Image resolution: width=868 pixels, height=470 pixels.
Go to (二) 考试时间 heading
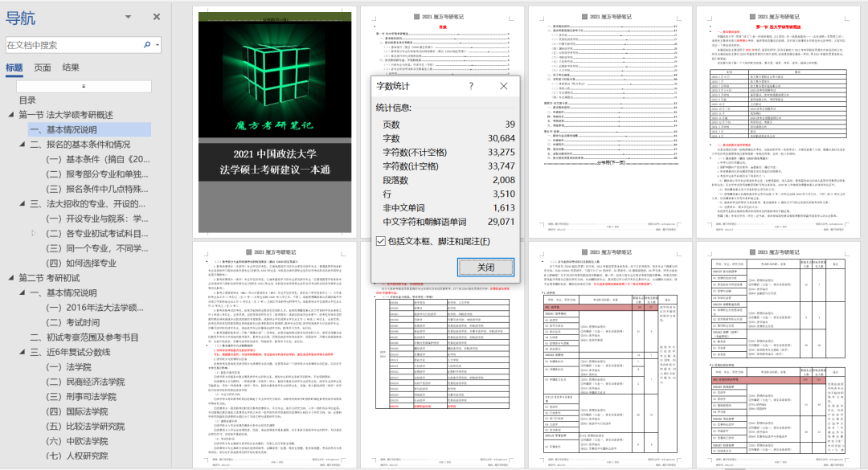(x=72, y=322)
